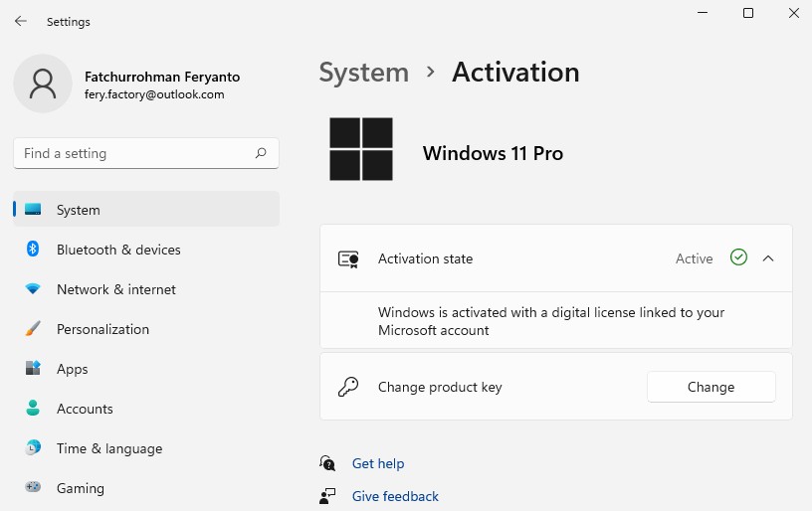
Task: Click the Change product key button
Action: (x=711, y=387)
